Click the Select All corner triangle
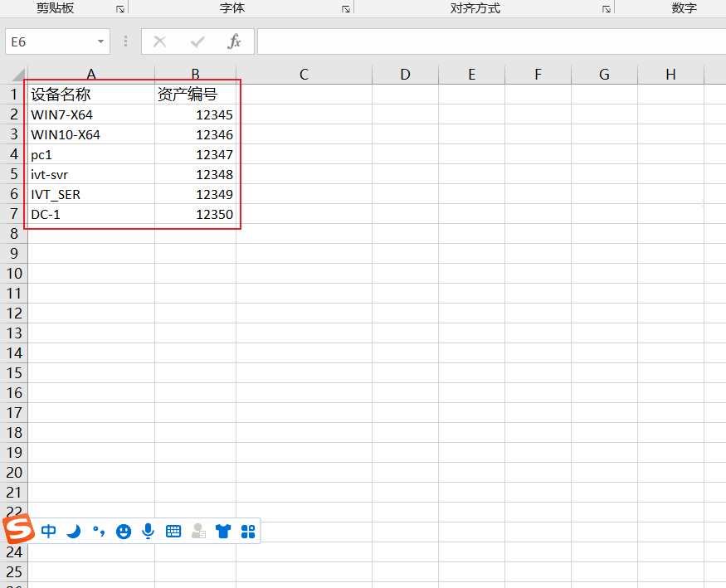Screen dimensions: 726x588 (17, 75)
